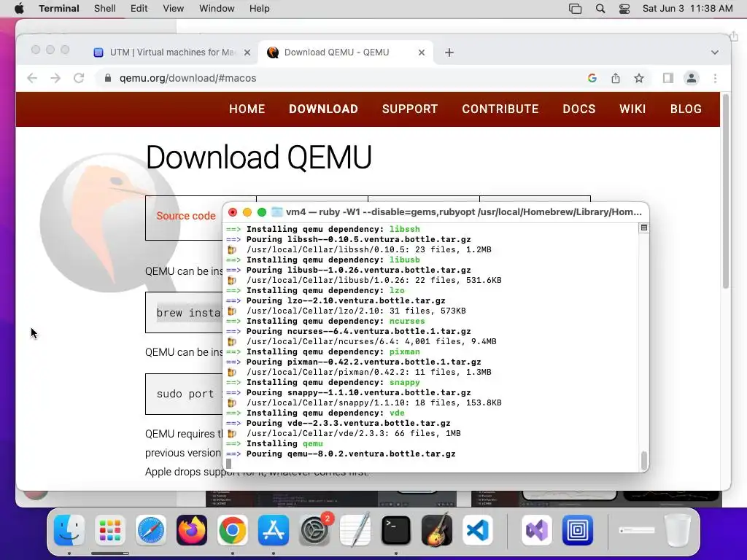
Task: Open Finder from the Dock
Action: (x=69, y=530)
